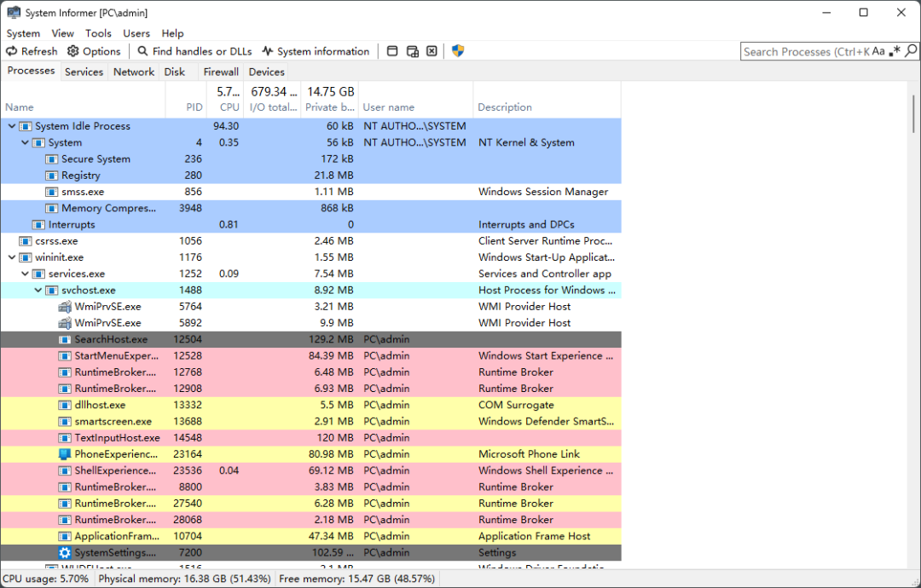Viewport: 921px width, 588px height.
Task: Sort by the Private bytes column header
Action: click(x=329, y=100)
